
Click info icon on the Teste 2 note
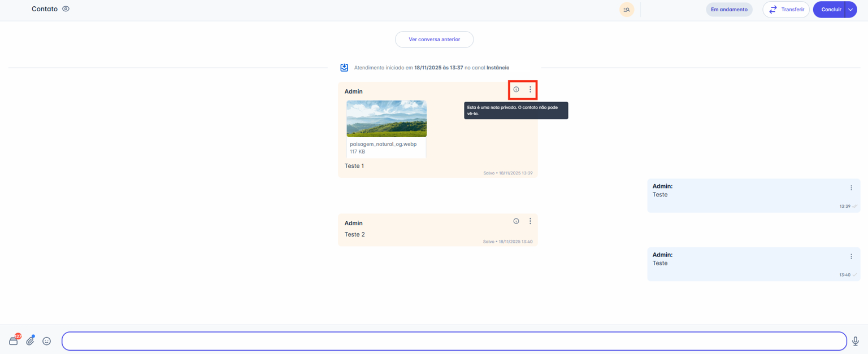point(516,221)
